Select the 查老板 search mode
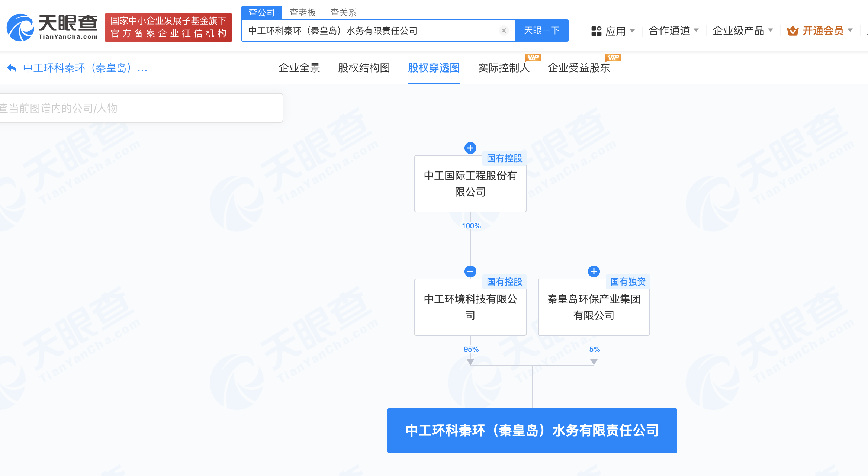The height and width of the screenshot is (476, 868). click(302, 13)
